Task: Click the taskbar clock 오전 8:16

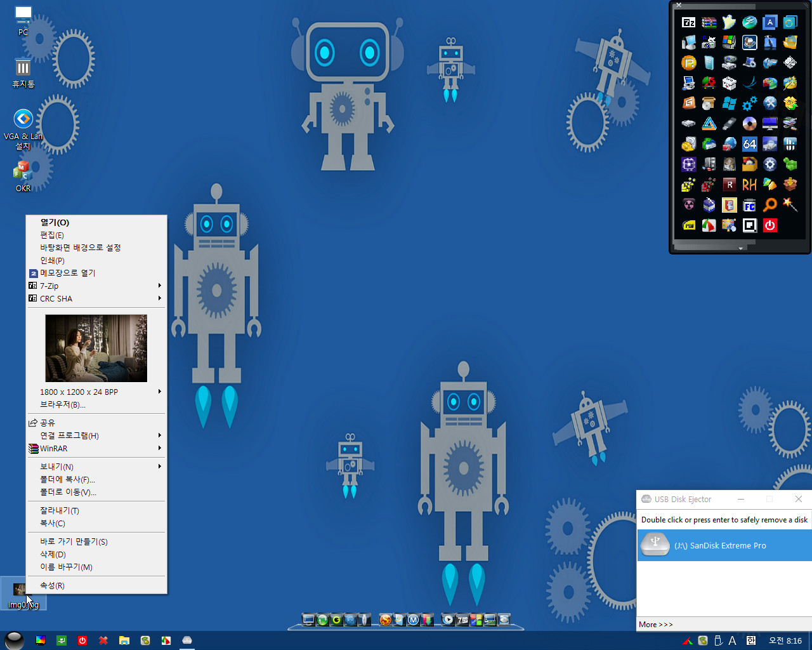Action: [x=785, y=640]
